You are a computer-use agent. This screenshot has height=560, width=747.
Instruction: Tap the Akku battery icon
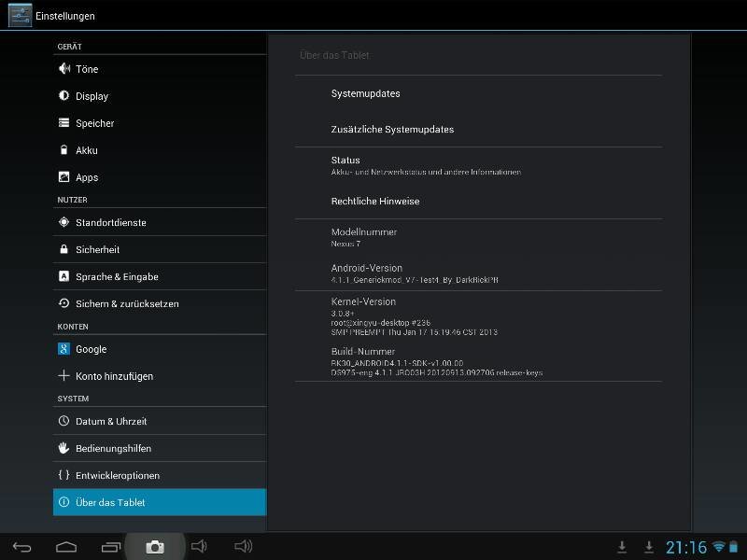(x=63, y=150)
